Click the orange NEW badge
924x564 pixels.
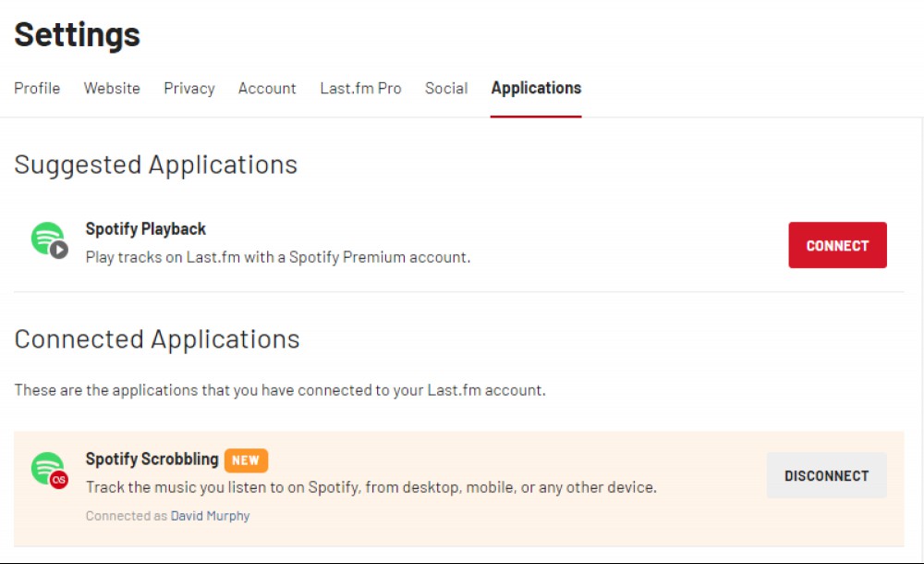pyautogui.click(x=246, y=460)
